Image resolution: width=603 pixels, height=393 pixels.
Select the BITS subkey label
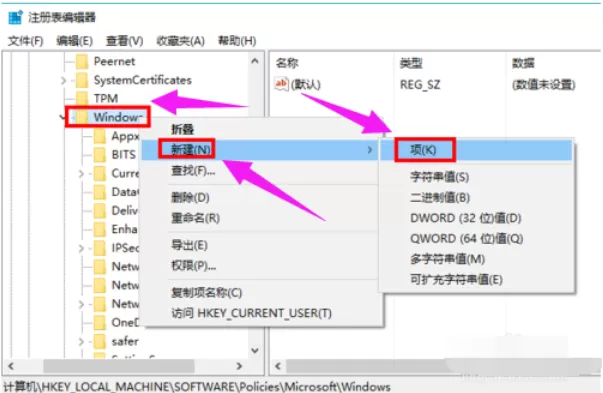coord(123,155)
